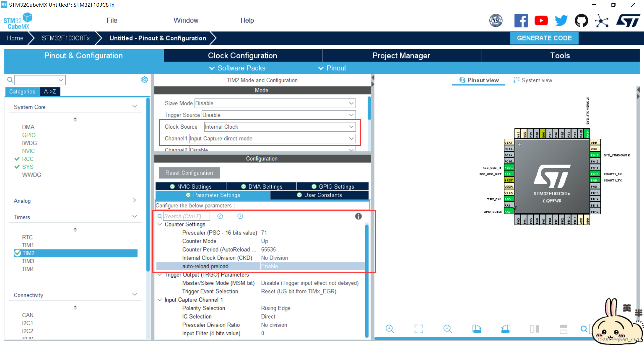Open the ST Twitter icon
Viewport: 644px width, 345px height.
[x=561, y=21]
